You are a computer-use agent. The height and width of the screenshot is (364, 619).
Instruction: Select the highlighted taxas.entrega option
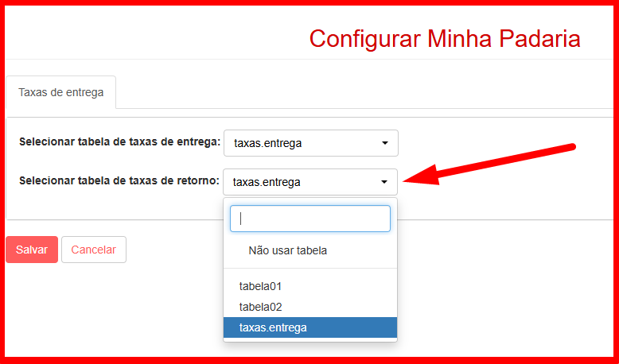273,327
